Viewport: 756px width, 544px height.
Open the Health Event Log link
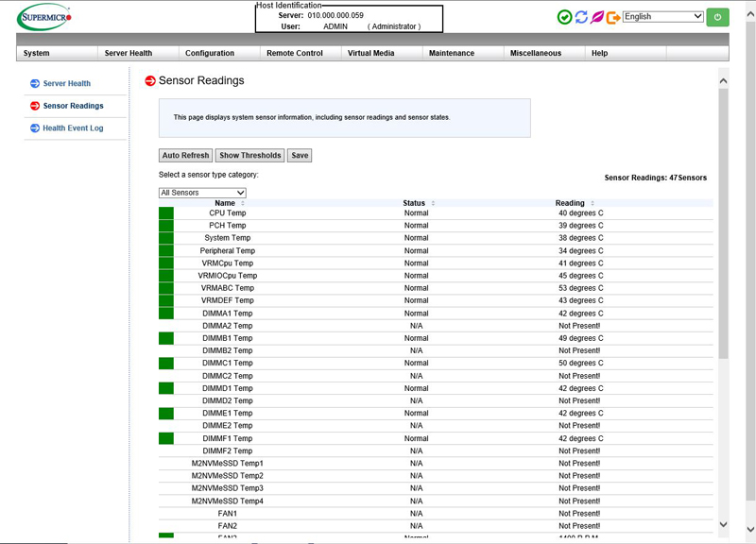(x=73, y=128)
